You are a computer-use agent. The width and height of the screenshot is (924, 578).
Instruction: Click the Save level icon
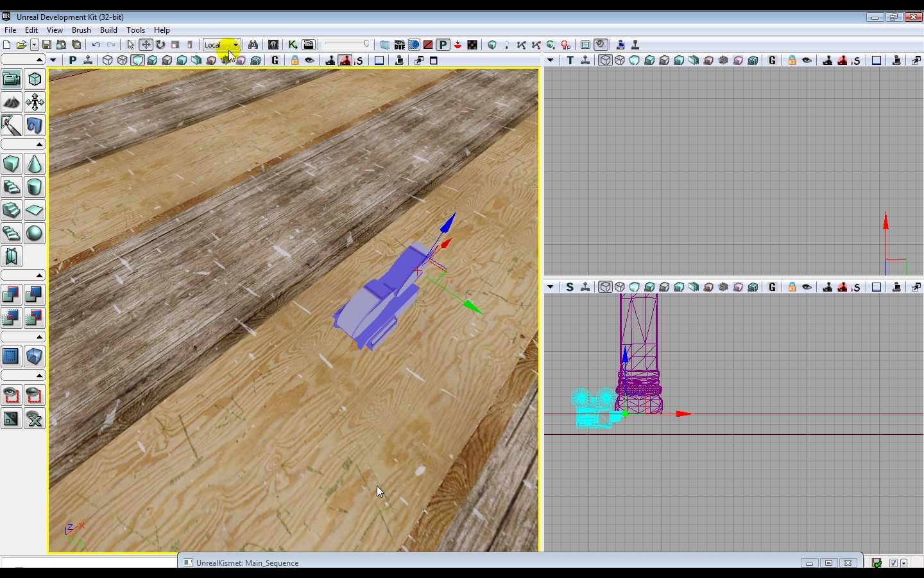[x=47, y=45]
